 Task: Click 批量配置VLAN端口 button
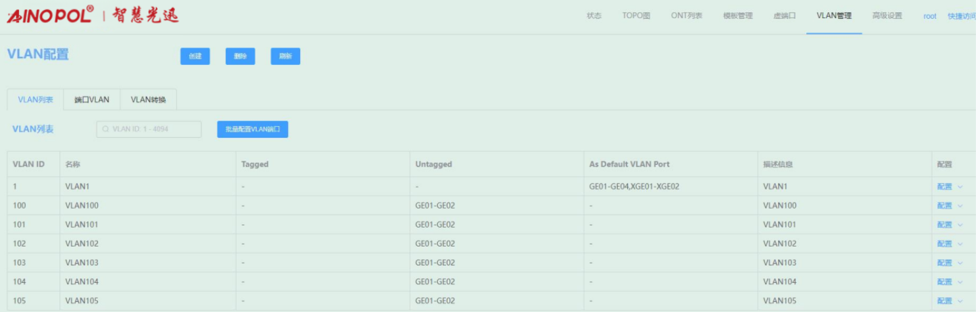(x=252, y=129)
